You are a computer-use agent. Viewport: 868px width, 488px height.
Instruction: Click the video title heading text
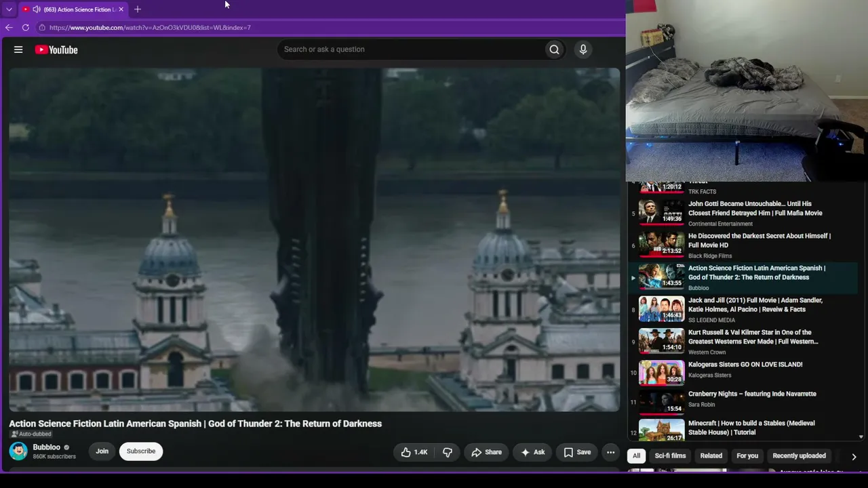pos(195,424)
